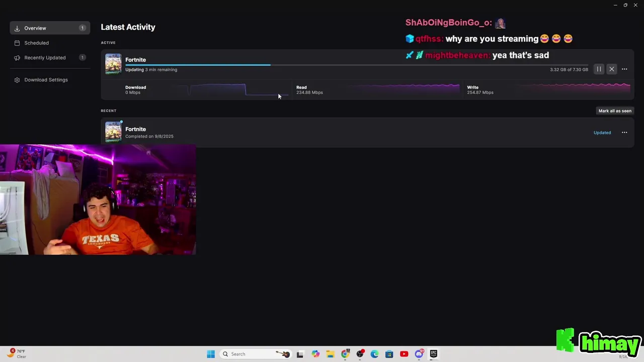644x362 pixels.
Task: Open OBS Studio from the taskbar
Action: click(360, 354)
